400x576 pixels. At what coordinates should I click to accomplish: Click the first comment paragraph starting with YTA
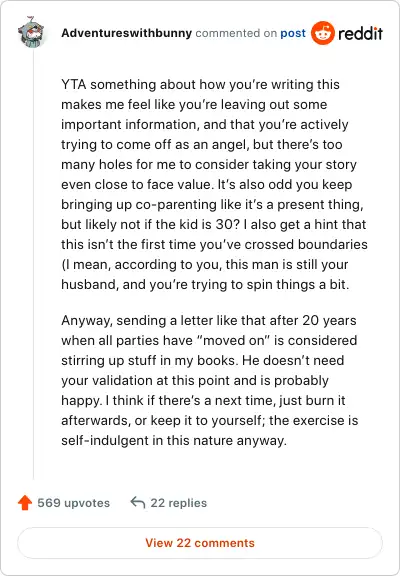pyautogui.click(x=214, y=184)
